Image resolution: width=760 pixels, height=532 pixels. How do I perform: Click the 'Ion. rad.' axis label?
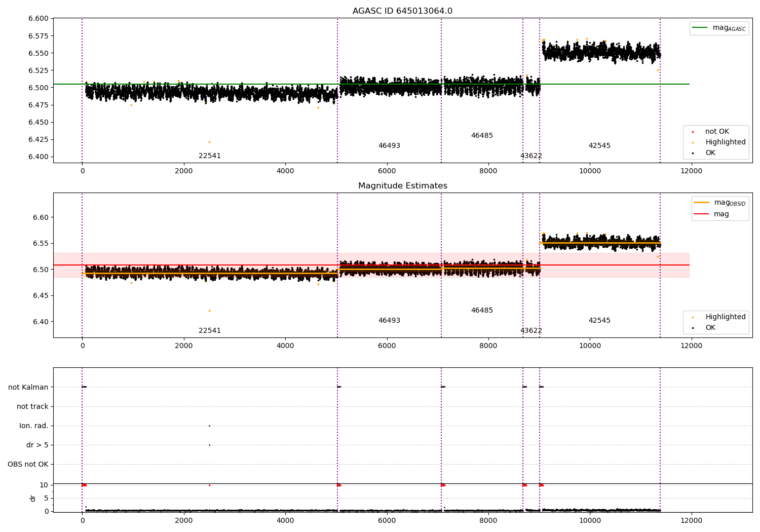[34, 426]
